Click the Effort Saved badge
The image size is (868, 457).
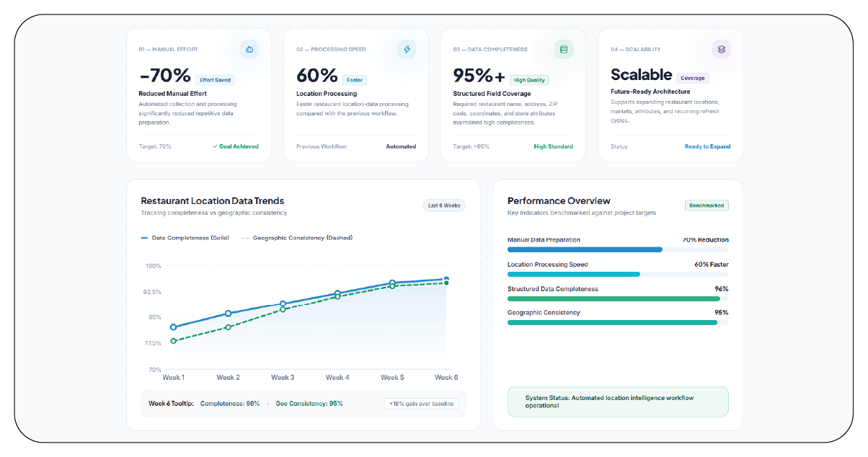tap(215, 80)
